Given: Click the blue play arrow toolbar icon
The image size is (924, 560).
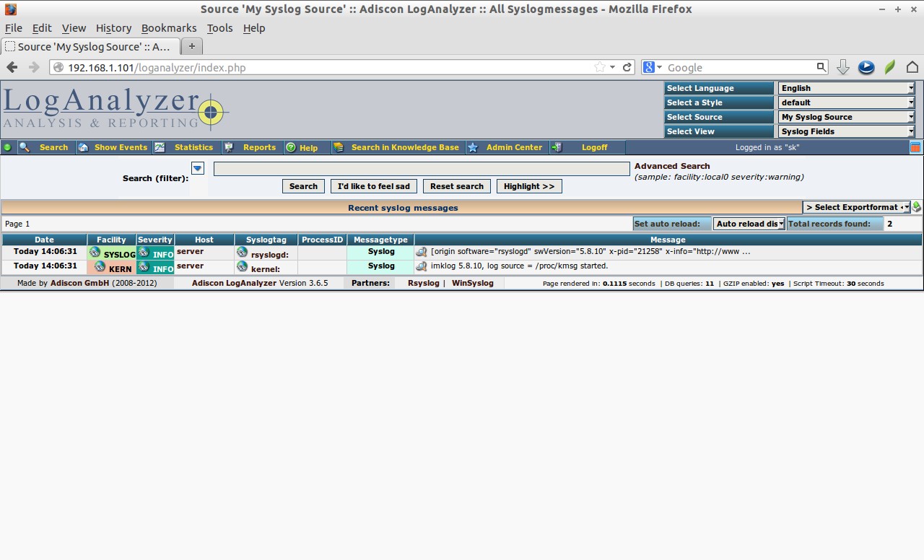Looking at the screenshot, I should pyautogui.click(x=866, y=67).
